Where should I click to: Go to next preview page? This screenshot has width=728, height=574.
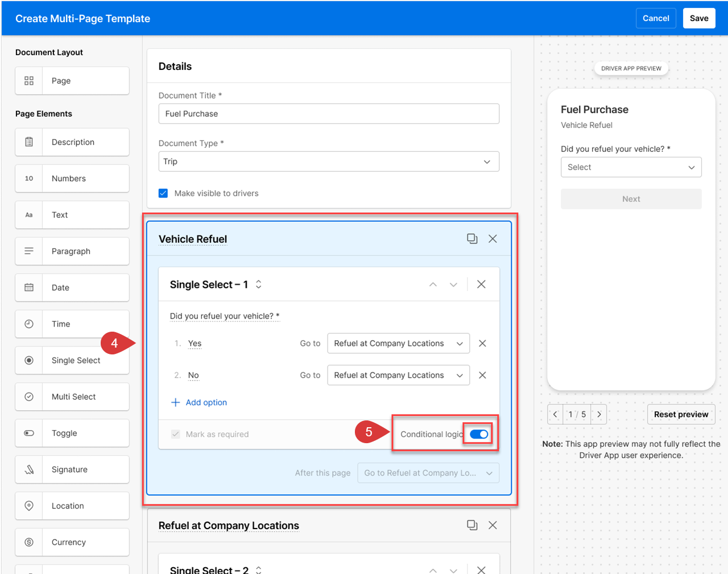599,415
